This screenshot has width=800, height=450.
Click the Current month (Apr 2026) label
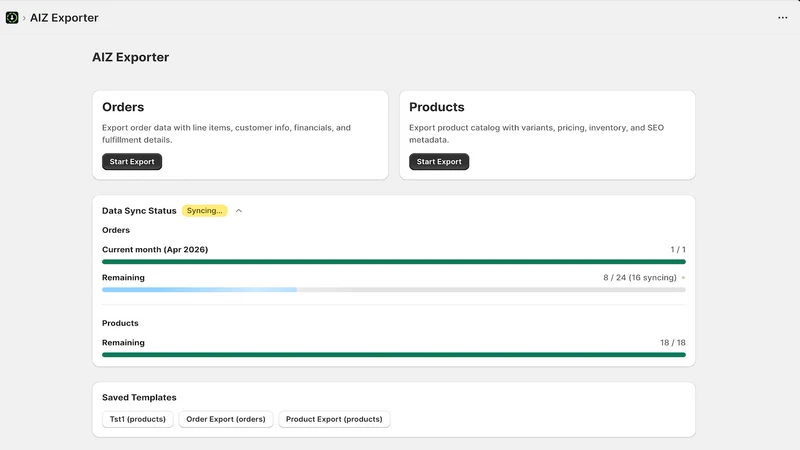pos(155,249)
